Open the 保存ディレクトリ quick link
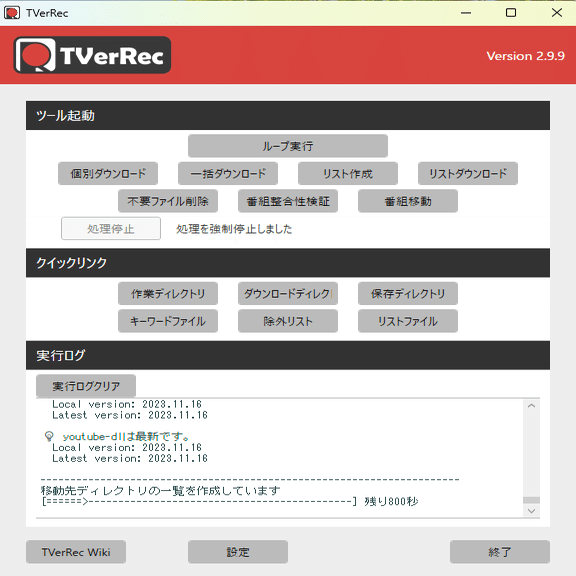This screenshot has width=576, height=576. (x=408, y=294)
